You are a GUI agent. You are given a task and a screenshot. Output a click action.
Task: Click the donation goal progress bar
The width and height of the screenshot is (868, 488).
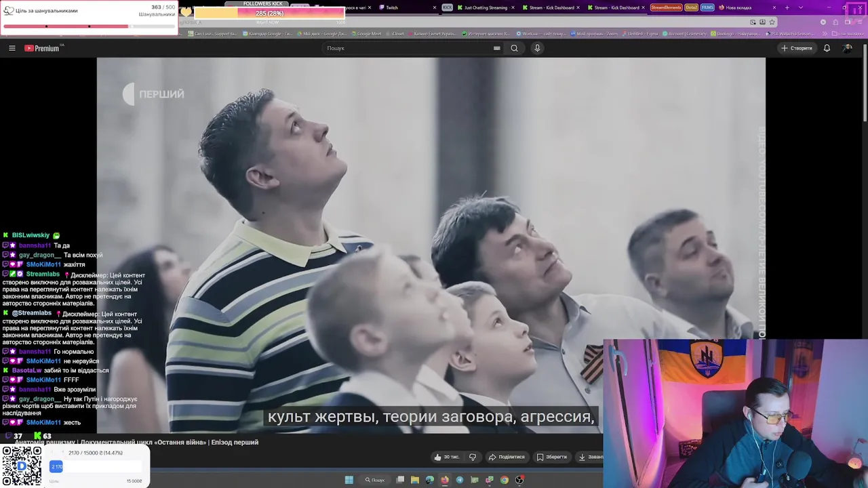[x=96, y=466]
